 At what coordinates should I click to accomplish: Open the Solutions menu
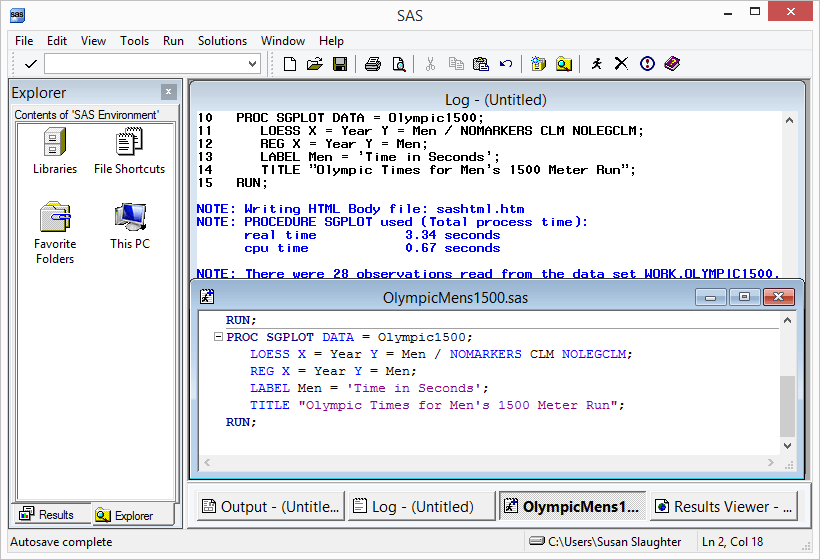point(222,41)
